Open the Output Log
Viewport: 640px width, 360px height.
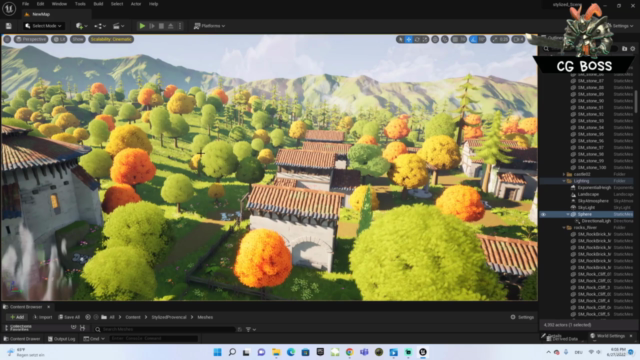pyautogui.click(x=62, y=339)
